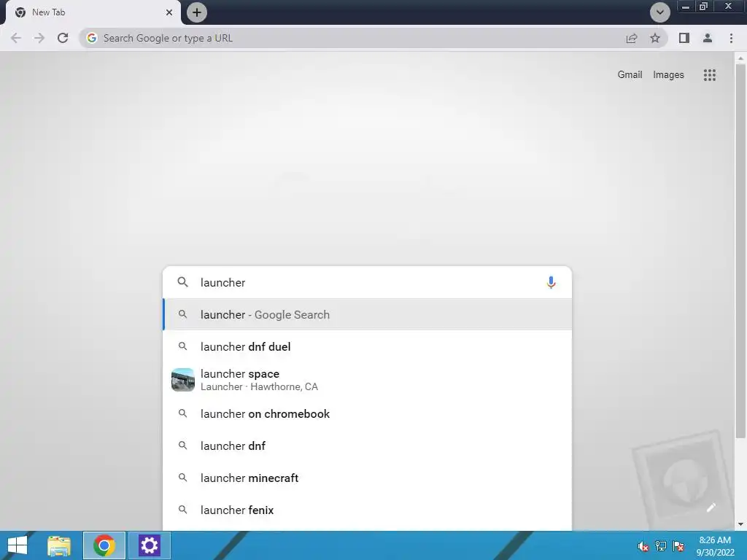Open the Google apps grid
Image resolution: width=747 pixels, height=560 pixels.
coord(710,75)
